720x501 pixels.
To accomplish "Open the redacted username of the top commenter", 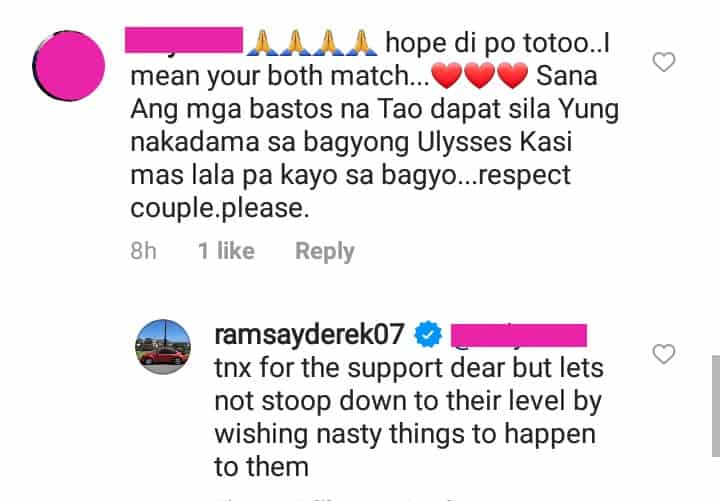I will pyautogui.click(x=184, y=40).
